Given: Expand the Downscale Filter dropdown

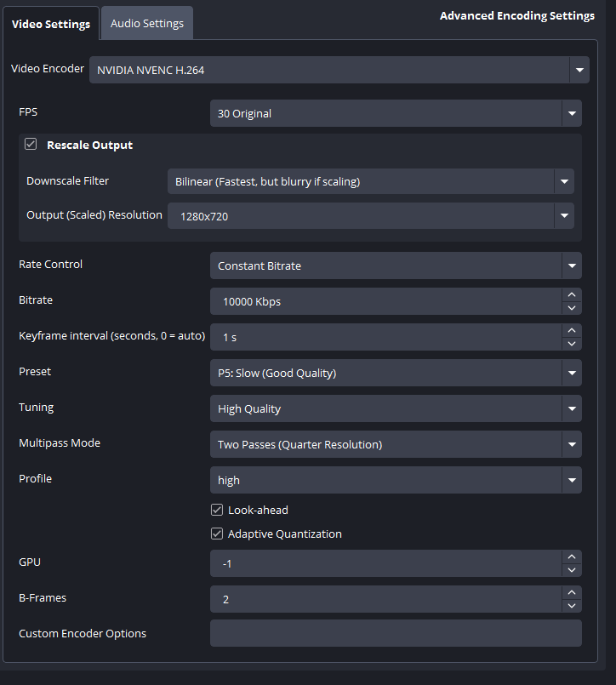Looking at the screenshot, I should tap(370, 181).
